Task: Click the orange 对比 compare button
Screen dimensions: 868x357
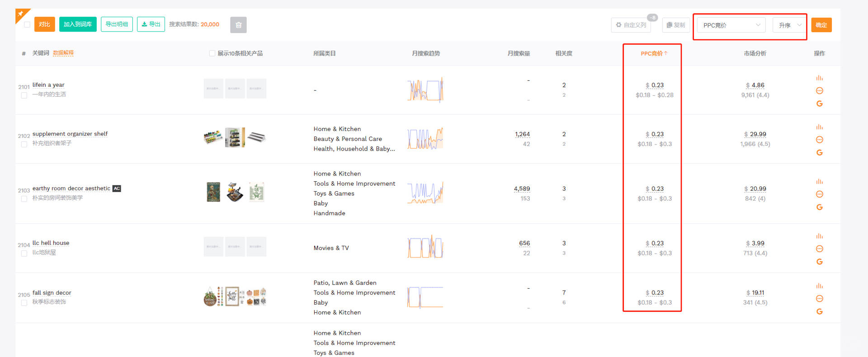Action: [x=44, y=24]
